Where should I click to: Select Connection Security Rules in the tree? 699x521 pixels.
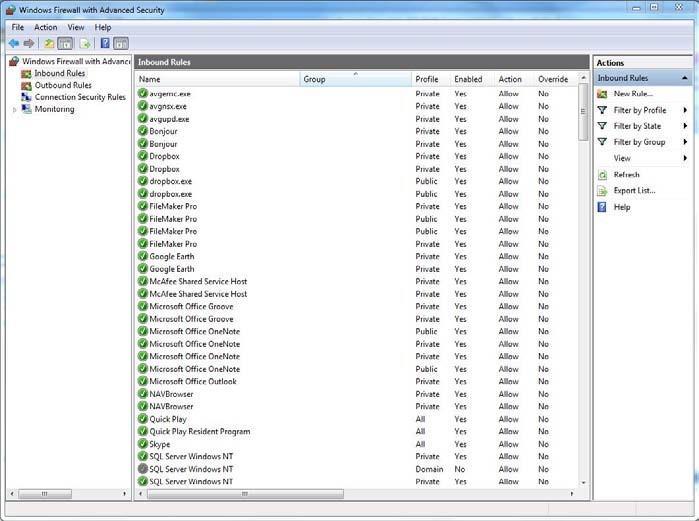click(x=80, y=97)
